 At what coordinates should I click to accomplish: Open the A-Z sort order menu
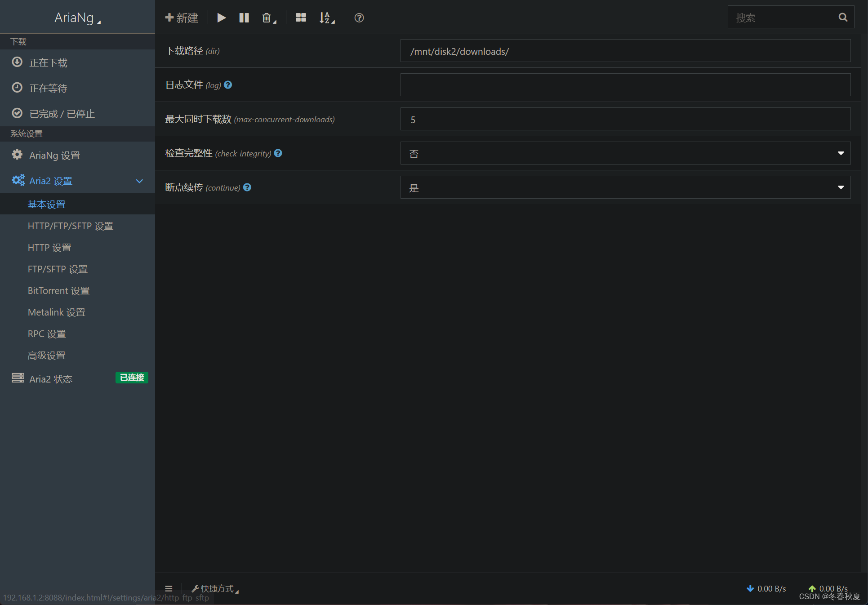tap(327, 18)
